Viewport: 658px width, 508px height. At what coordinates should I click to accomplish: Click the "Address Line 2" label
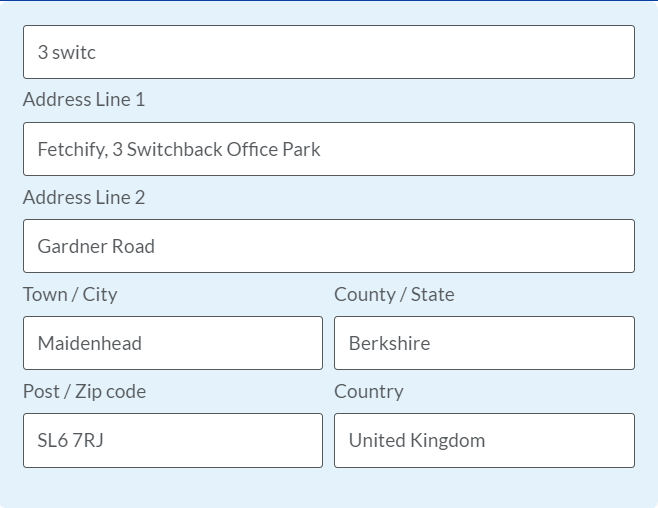[x=84, y=198]
